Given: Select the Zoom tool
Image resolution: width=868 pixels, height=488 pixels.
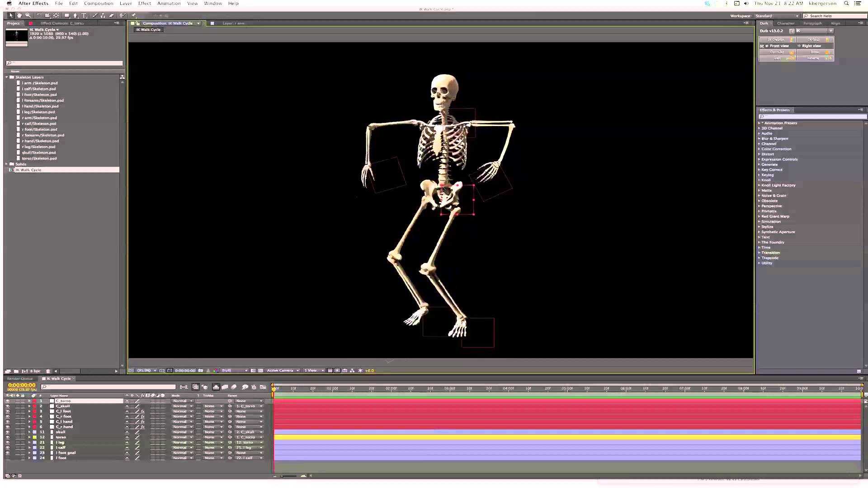Looking at the screenshot, I should tap(28, 15).
